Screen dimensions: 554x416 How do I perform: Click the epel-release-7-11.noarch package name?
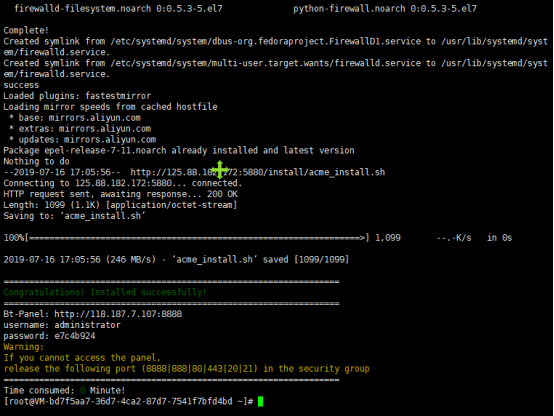pyautogui.click(x=105, y=151)
